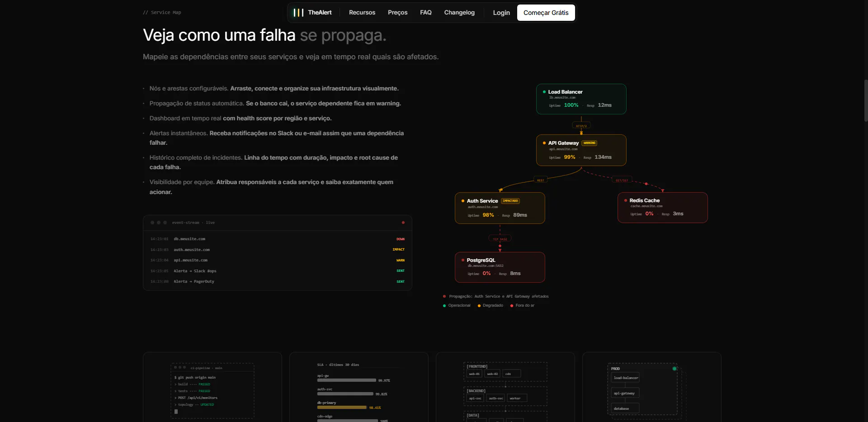Click the TheAlert brand name
Viewport: 868px width, 422px height.
coord(320,13)
